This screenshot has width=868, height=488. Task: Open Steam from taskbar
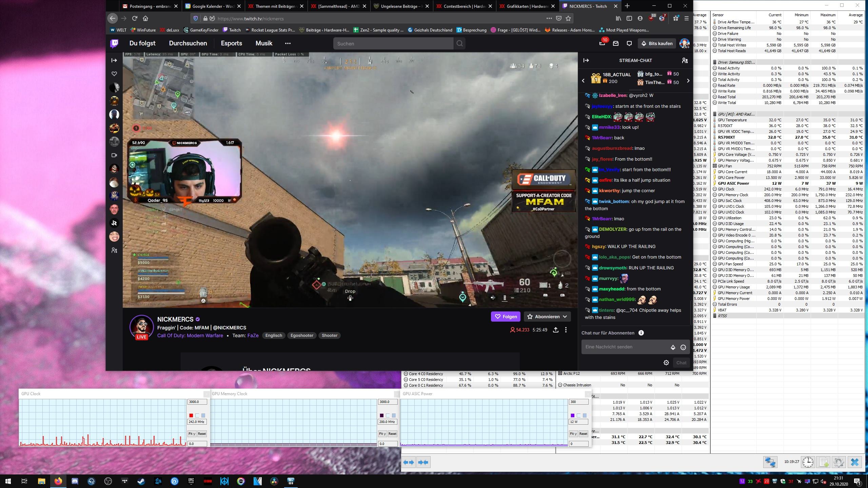coord(141,481)
